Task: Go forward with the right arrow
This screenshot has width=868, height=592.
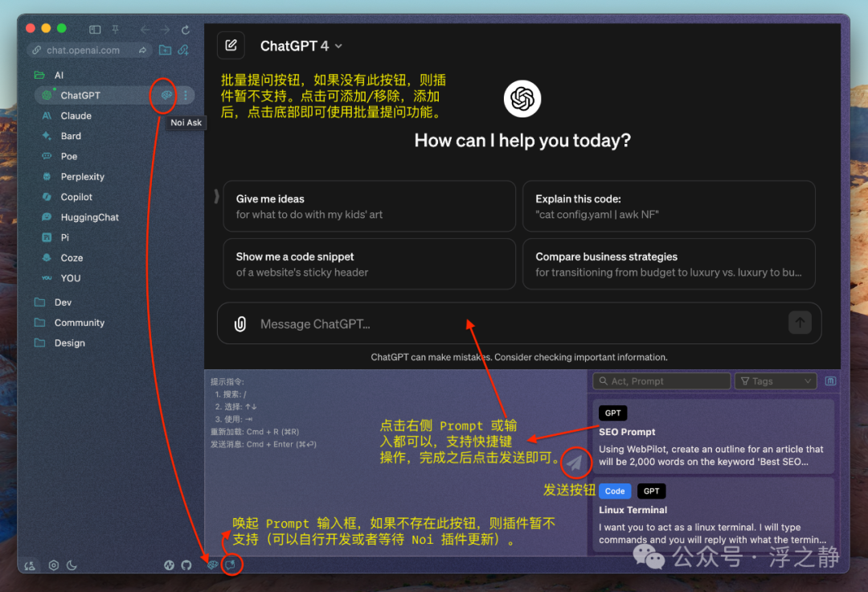Action: pos(165,29)
